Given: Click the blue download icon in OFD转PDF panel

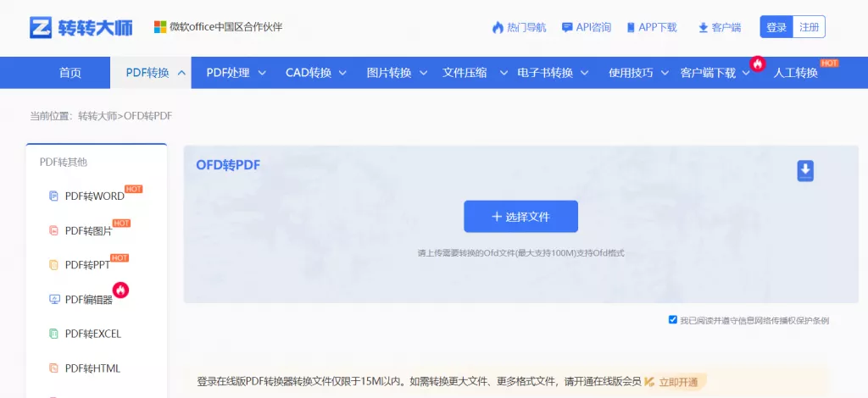Looking at the screenshot, I should point(805,171).
